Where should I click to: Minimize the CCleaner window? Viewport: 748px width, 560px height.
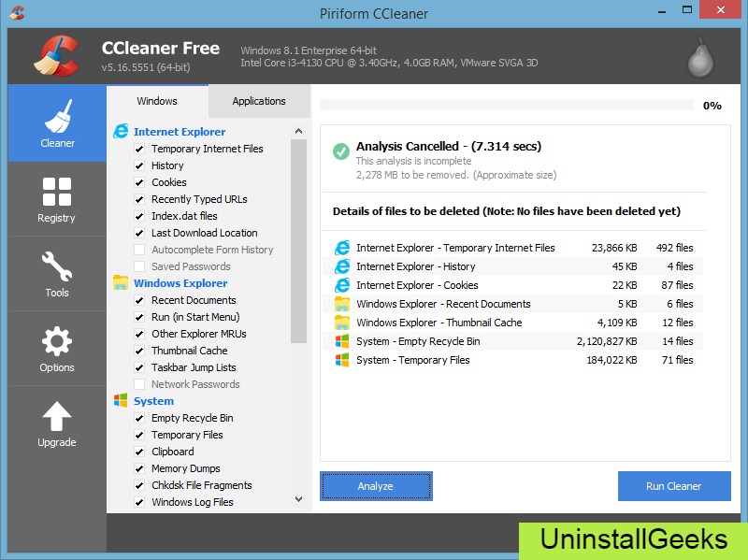(662, 10)
